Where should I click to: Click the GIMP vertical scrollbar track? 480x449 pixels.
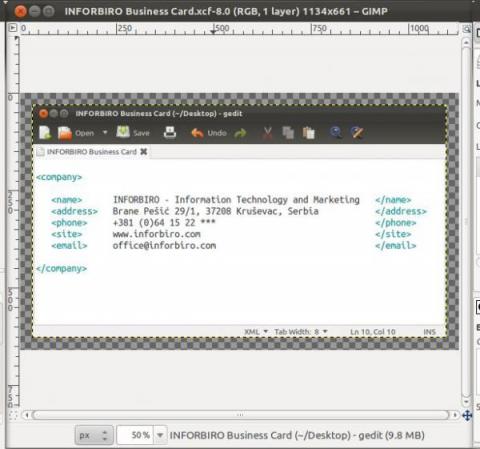tap(466, 222)
